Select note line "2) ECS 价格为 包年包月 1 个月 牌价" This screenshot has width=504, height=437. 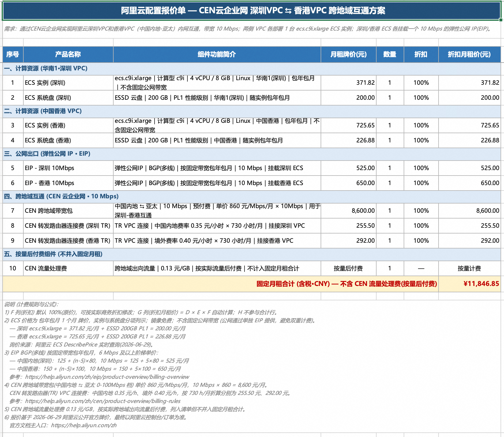click(x=161, y=321)
